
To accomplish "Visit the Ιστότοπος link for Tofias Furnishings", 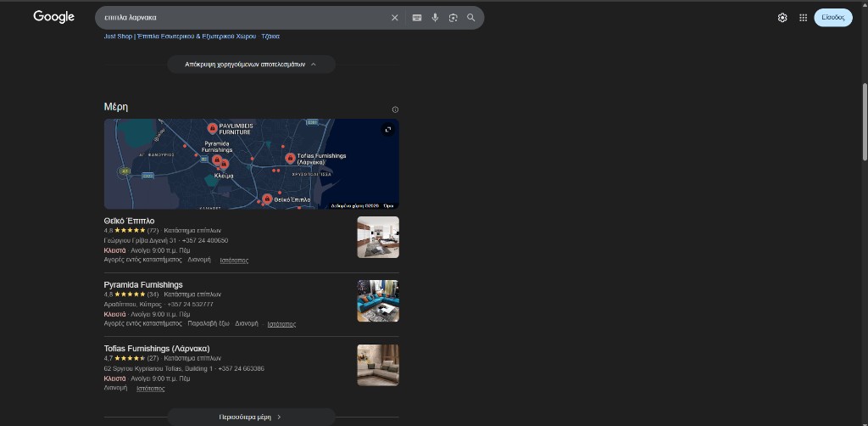I will point(151,389).
